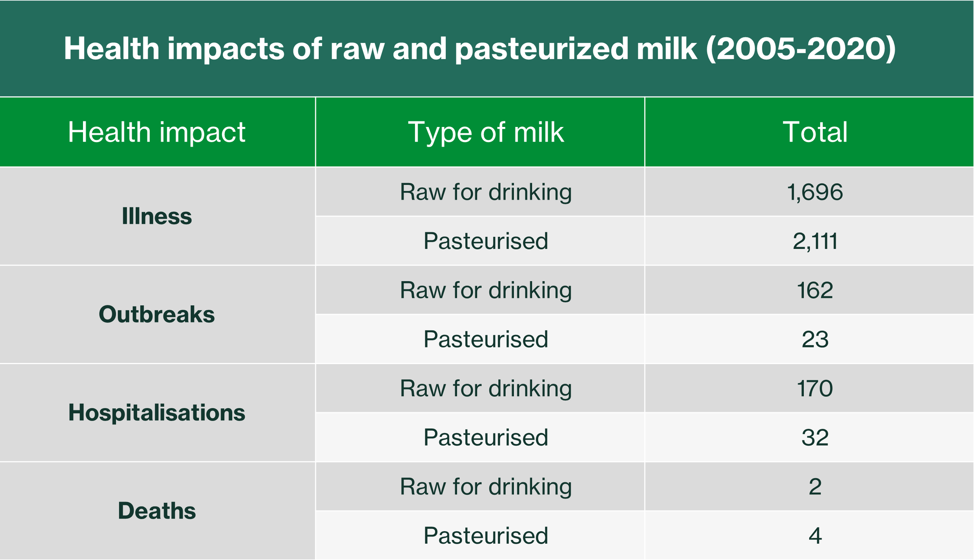
Task: Click the pasteurised deaths value 4
Action: click(x=810, y=535)
